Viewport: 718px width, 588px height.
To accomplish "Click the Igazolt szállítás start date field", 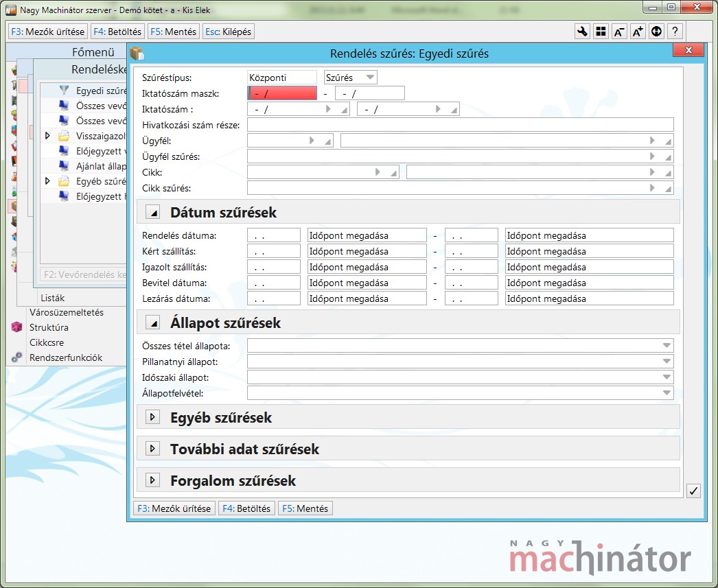I will (x=273, y=267).
